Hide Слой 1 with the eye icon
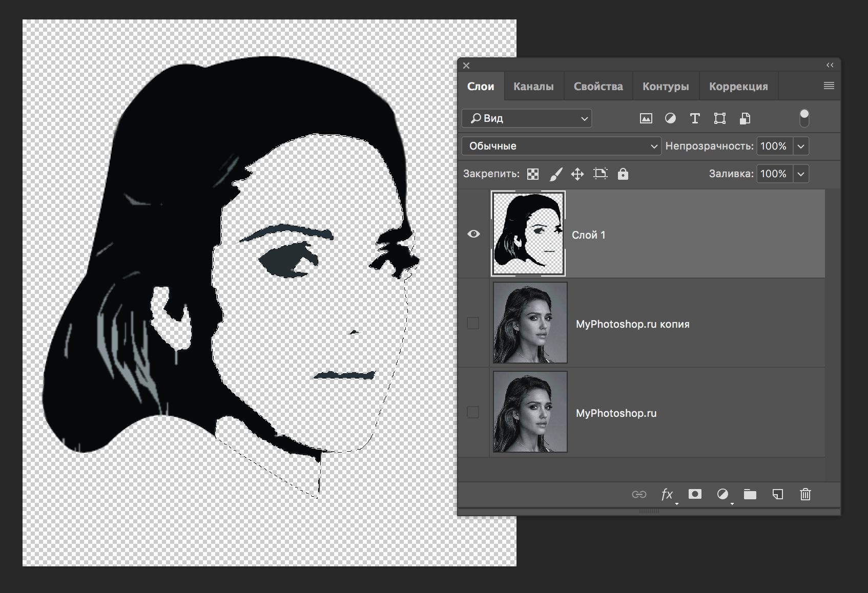The height and width of the screenshot is (593, 868). pyautogui.click(x=473, y=234)
